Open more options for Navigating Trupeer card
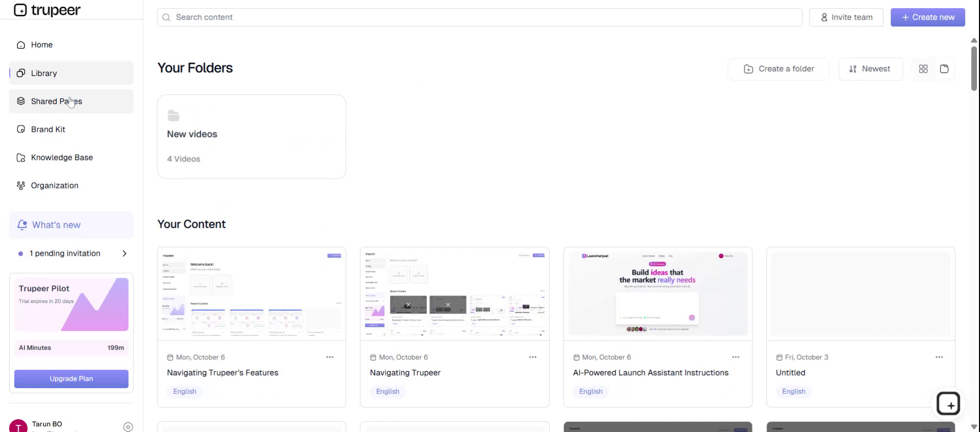This screenshot has width=980, height=432. point(533,357)
